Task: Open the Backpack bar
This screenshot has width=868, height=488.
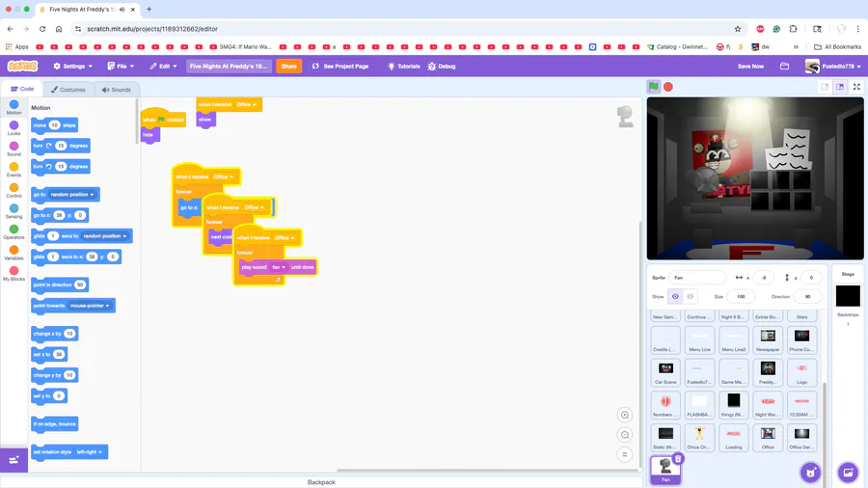Action: pyautogui.click(x=321, y=482)
